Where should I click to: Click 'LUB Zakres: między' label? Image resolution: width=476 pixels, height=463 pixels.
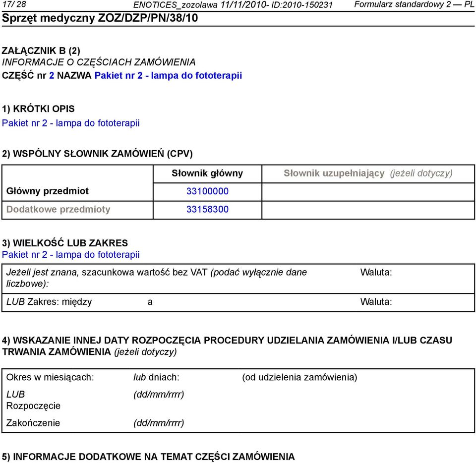pos(49,302)
